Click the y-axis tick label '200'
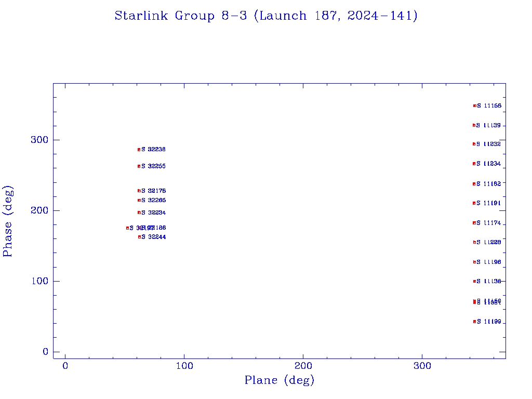Image resolution: width=532 pixels, height=399 pixels. [x=39, y=210]
